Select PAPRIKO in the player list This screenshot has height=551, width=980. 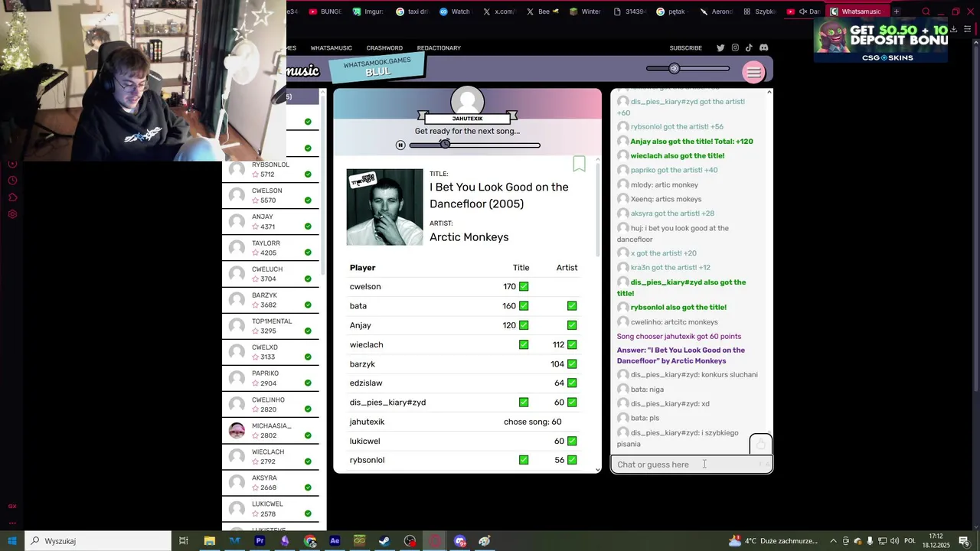pyautogui.click(x=270, y=378)
